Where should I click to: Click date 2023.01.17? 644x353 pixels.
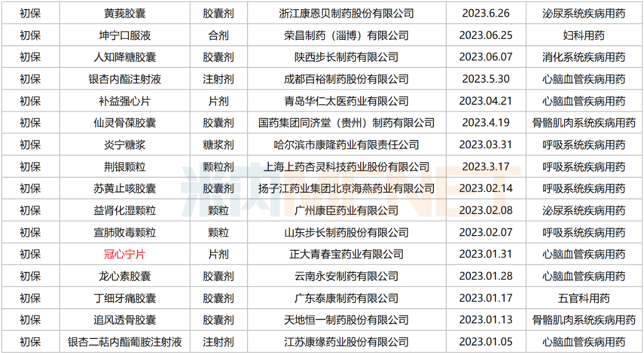[x=486, y=298]
